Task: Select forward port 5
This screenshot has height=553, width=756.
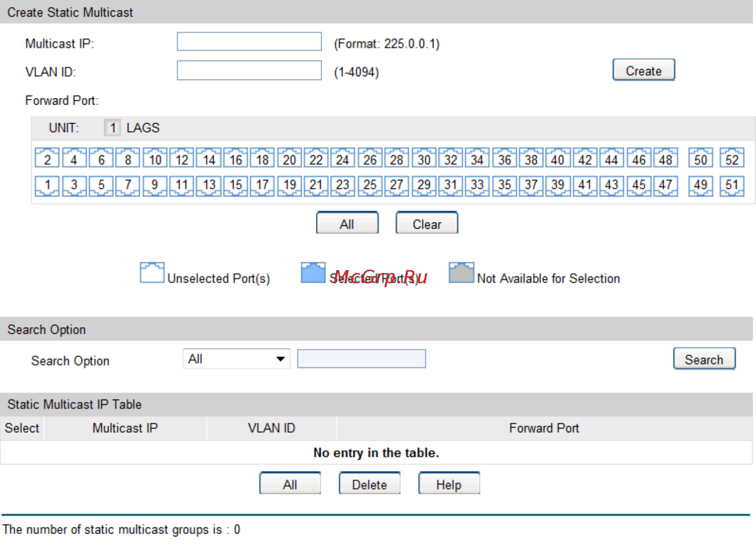Action: (x=101, y=186)
